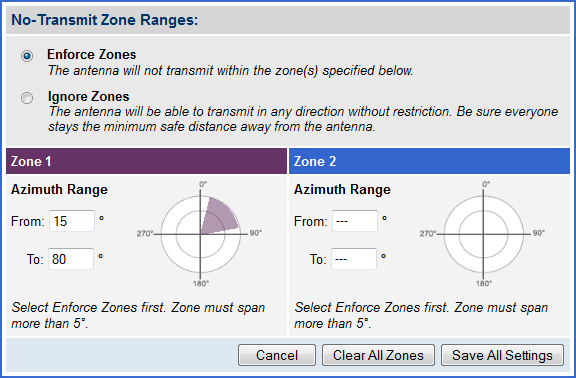Click the Enforce Zones label text
This screenshot has height=378, width=576.
92,54
